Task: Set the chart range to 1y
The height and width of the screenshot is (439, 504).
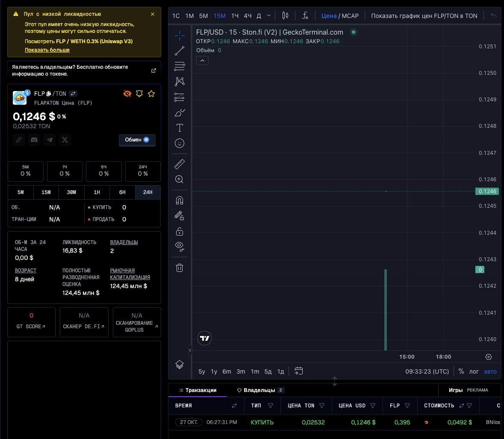Action: [x=214, y=371]
